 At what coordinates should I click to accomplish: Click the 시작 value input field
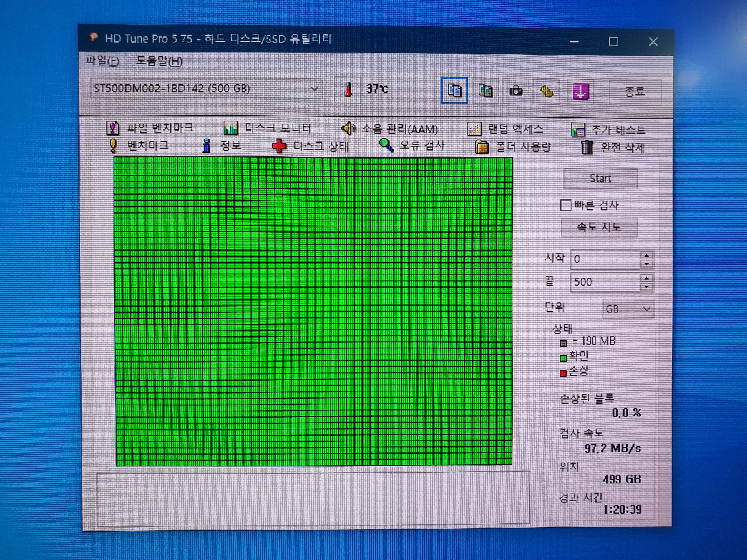click(x=605, y=259)
